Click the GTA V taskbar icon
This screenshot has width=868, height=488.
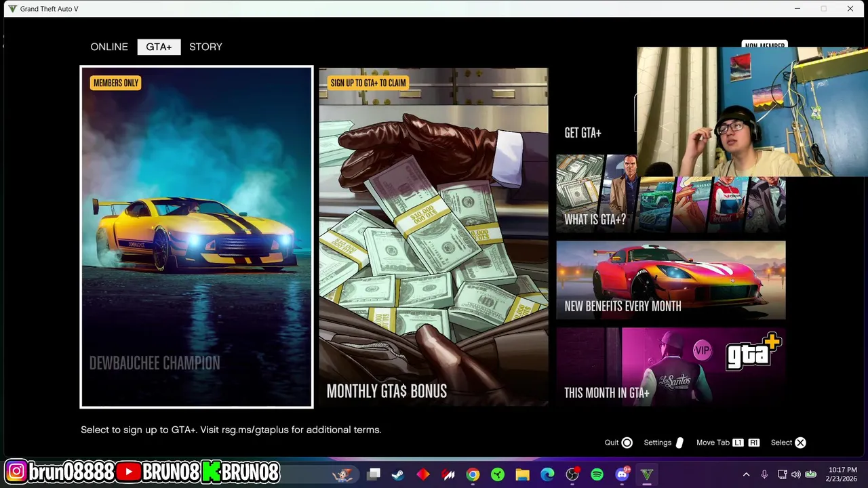[647, 474]
